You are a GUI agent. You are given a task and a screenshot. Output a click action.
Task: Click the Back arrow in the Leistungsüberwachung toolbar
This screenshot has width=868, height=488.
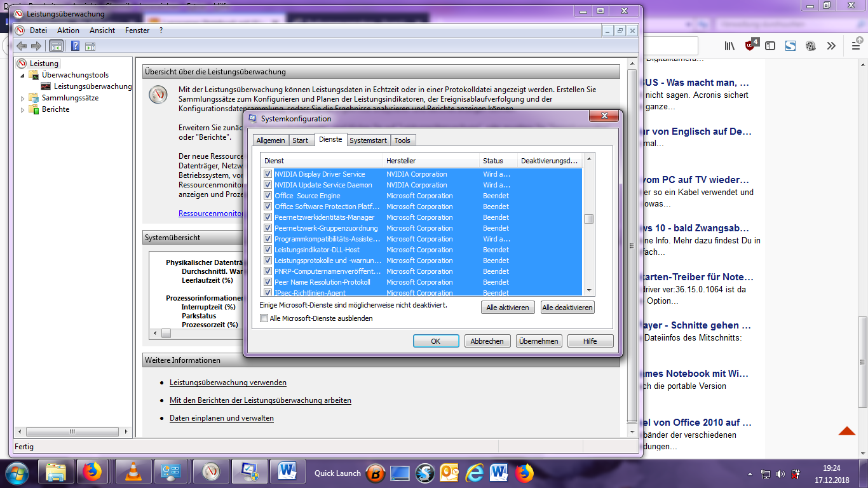pos(22,46)
